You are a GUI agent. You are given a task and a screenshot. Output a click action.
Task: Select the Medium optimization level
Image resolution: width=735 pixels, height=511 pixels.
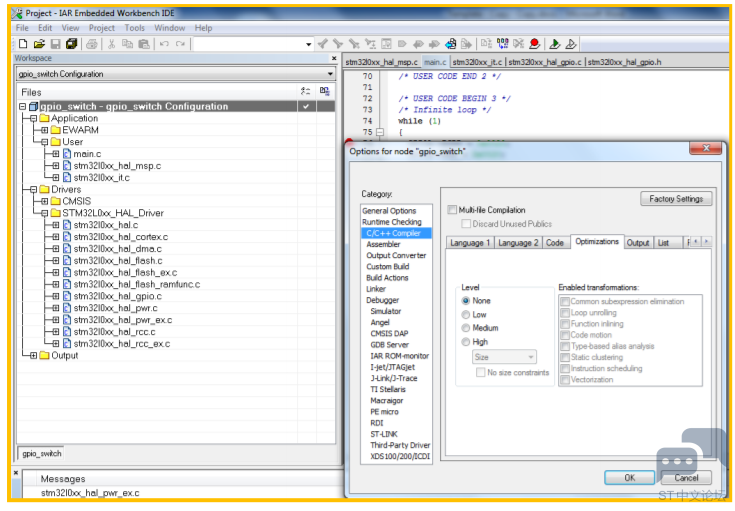(x=465, y=328)
